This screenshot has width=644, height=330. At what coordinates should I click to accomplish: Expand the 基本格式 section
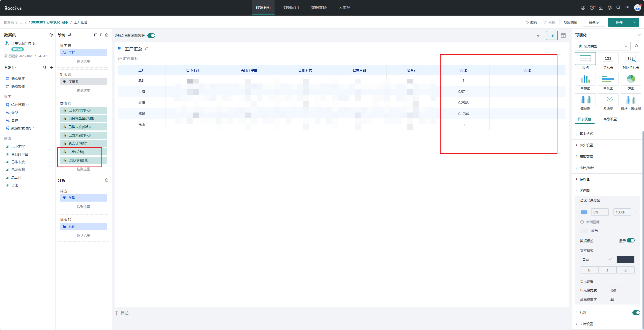(607, 134)
